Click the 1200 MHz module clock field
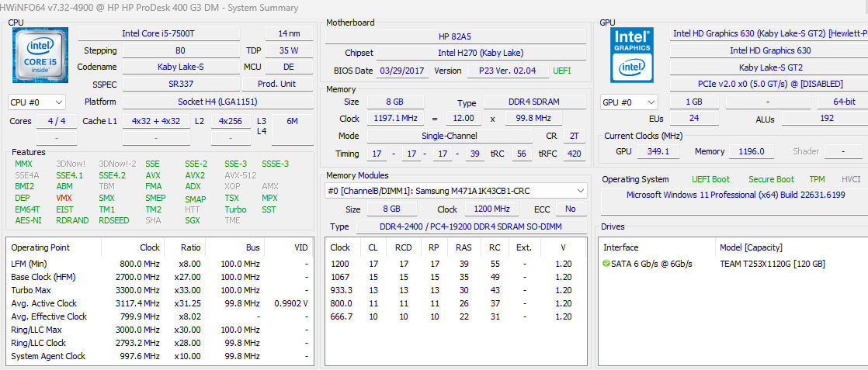Image resolution: width=868 pixels, height=370 pixels. [492, 209]
